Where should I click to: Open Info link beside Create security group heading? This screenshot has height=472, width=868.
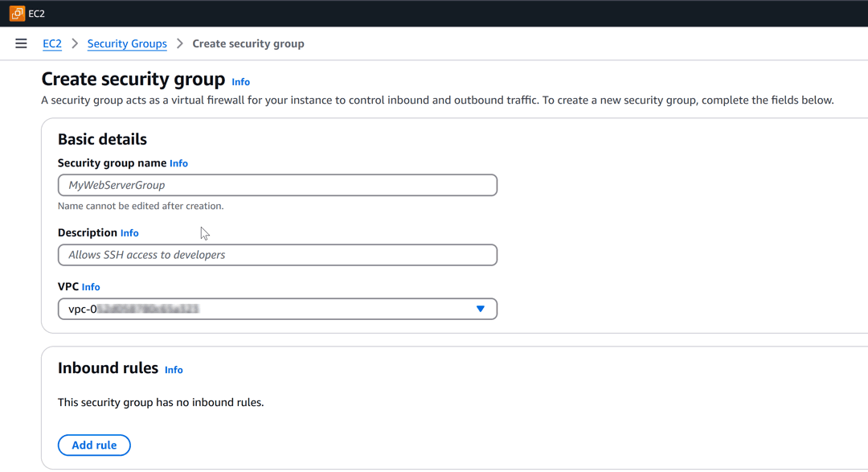240,82
